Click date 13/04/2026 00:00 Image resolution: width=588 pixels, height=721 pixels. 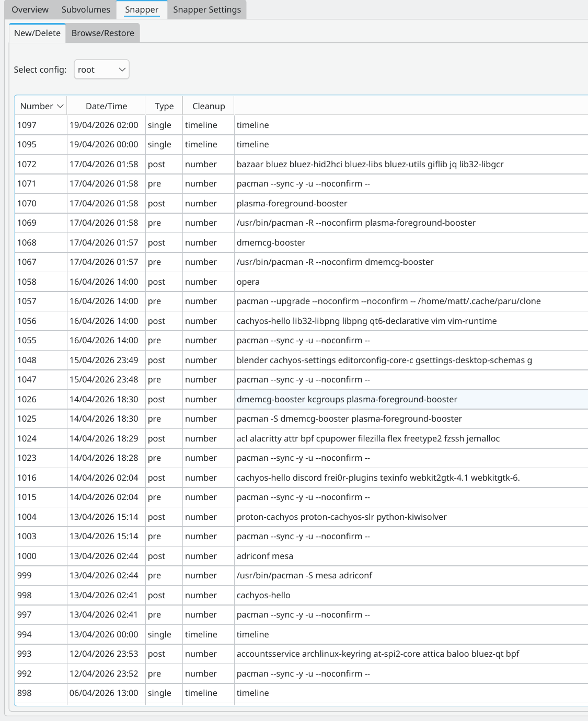coord(104,634)
